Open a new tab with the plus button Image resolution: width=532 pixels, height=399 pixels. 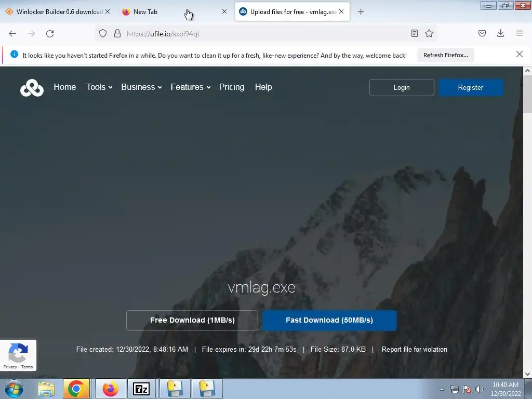361,12
